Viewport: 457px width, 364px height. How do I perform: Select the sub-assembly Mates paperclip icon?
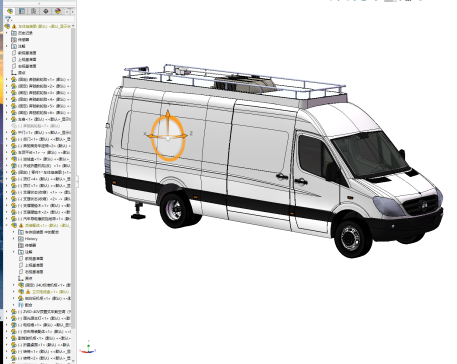(x=21, y=305)
